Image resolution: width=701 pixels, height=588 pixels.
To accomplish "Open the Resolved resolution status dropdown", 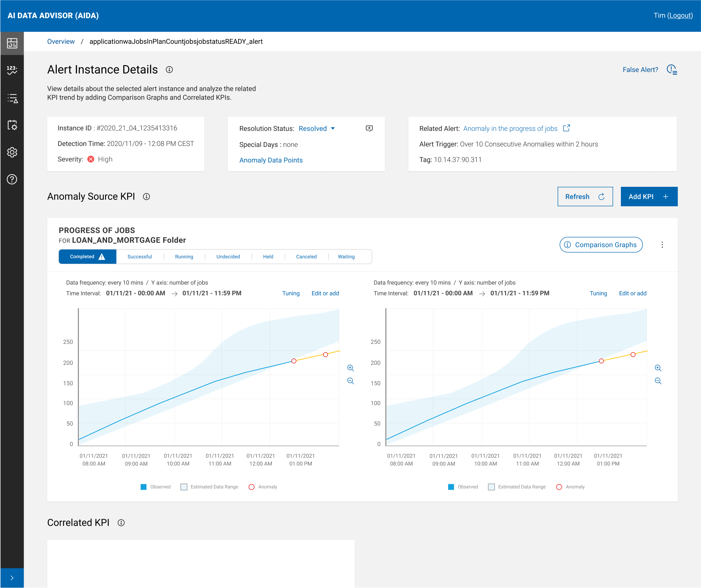I will pos(317,128).
